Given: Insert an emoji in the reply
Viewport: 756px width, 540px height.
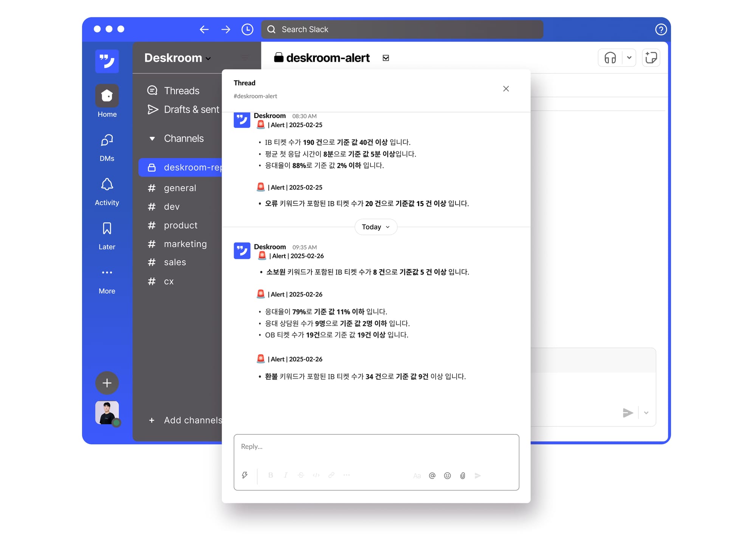Looking at the screenshot, I should pyautogui.click(x=447, y=475).
